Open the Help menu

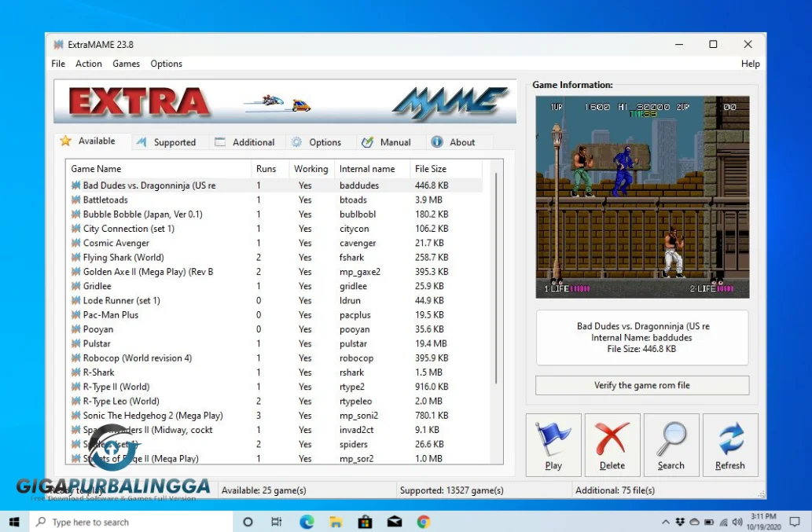[751, 64]
